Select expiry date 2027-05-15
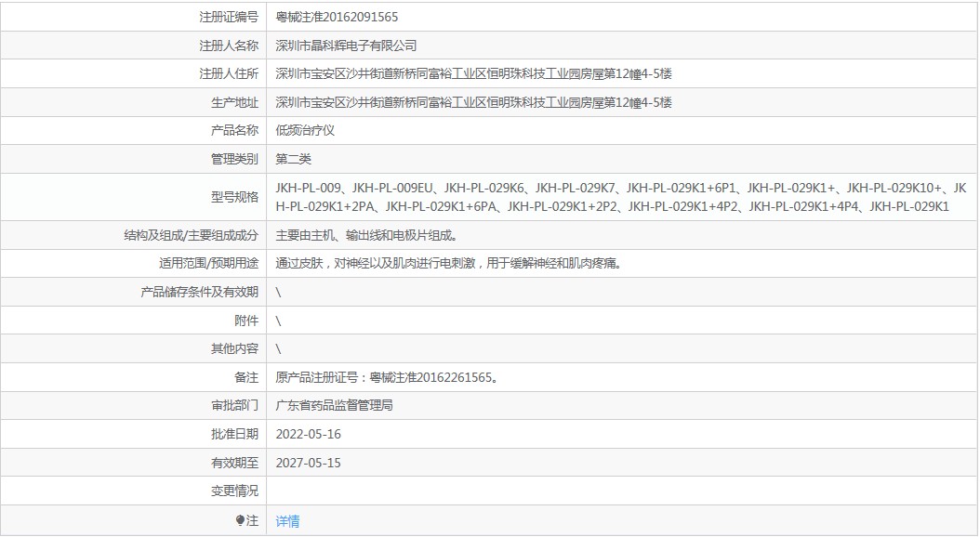This screenshot has width=980, height=537. click(x=308, y=463)
